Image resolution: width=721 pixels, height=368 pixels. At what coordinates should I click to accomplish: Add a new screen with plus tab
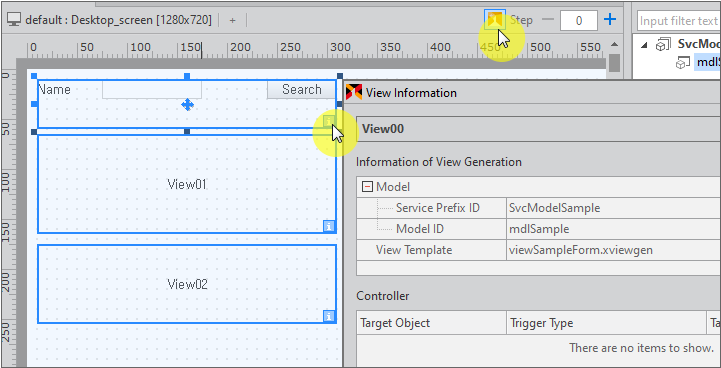click(233, 20)
